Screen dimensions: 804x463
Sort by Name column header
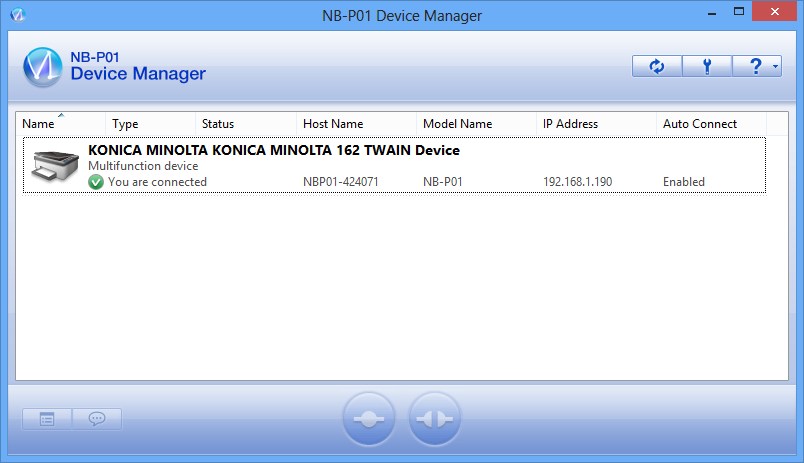[x=61, y=124]
